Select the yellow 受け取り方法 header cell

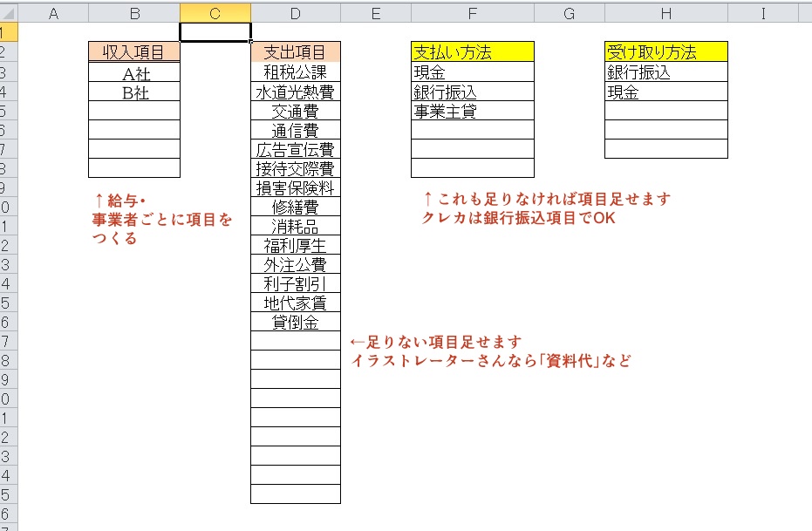coord(665,52)
